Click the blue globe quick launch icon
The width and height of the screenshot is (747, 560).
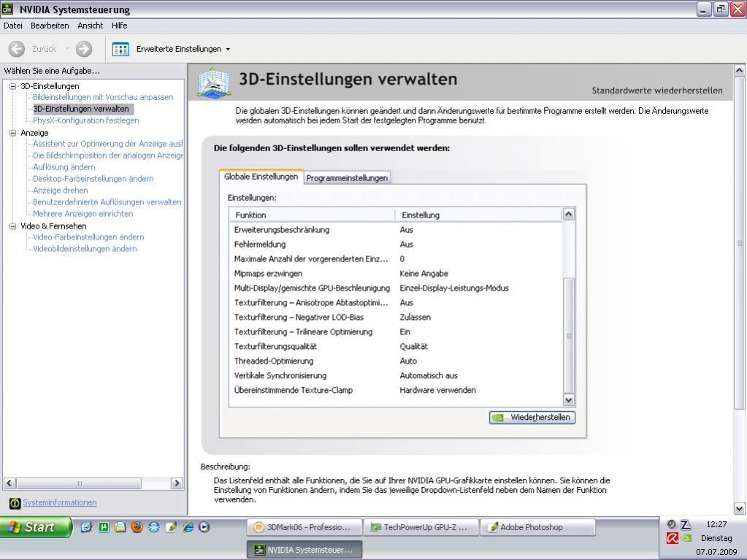pyautogui.click(x=154, y=527)
